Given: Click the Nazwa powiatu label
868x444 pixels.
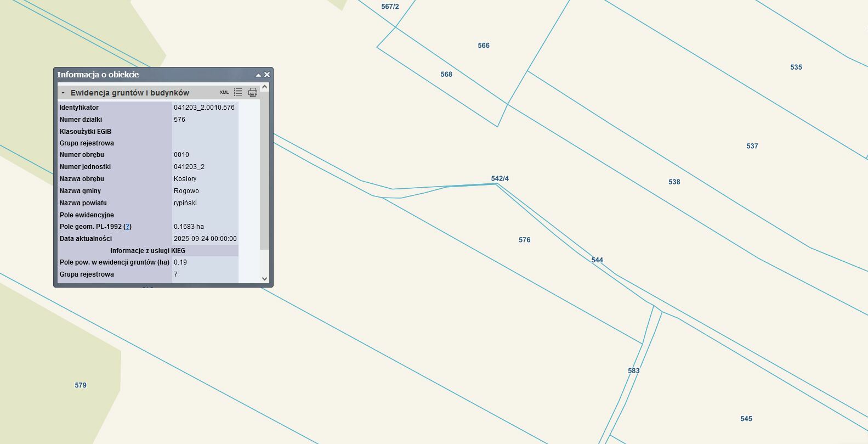Looking at the screenshot, I should pos(83,203).
